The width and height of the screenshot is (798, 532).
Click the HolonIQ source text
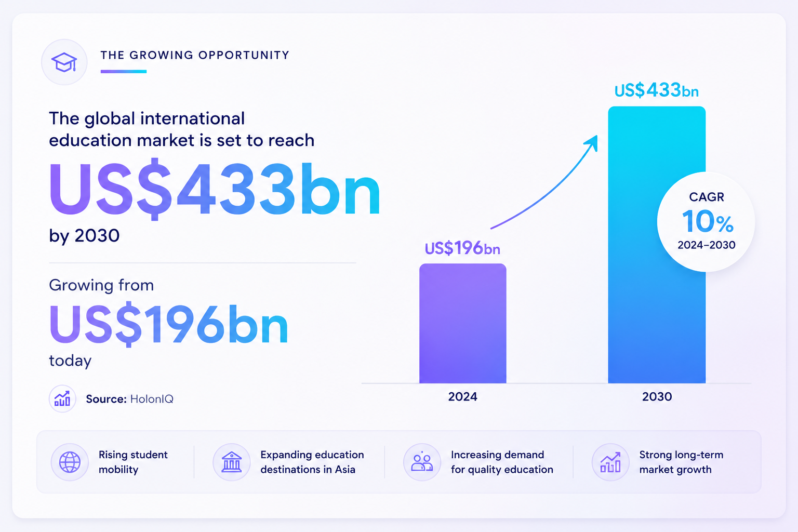pos(152,399)
